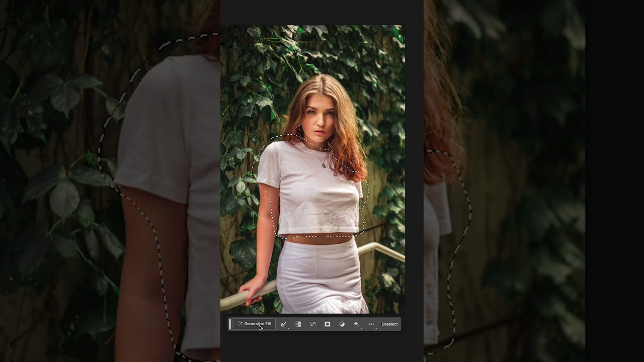
Task: Grab the contextual task bar drag handle
Action: pyautogui.click(x=230, y=324)
